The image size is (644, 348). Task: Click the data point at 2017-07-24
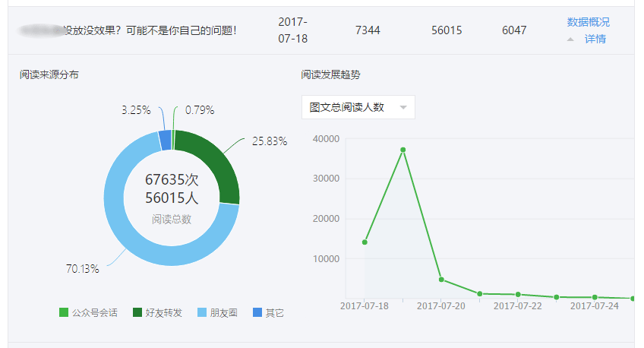point(595,297)
